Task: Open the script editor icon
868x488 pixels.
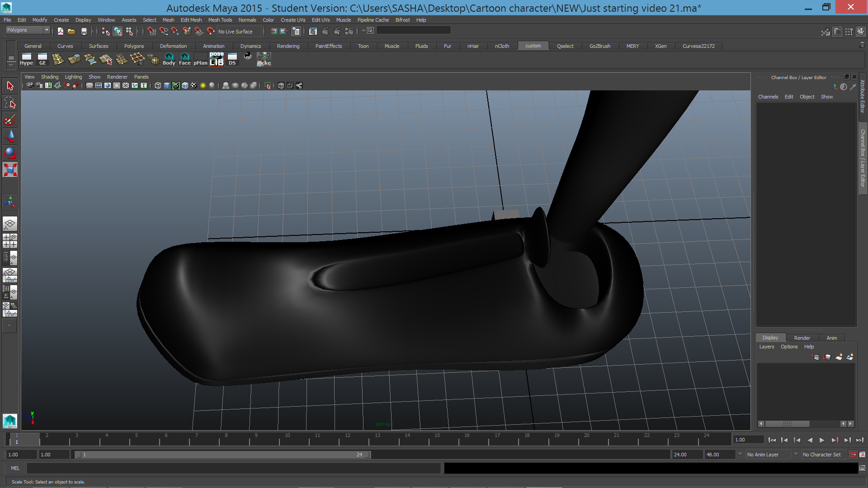Action: pos(862,468)
